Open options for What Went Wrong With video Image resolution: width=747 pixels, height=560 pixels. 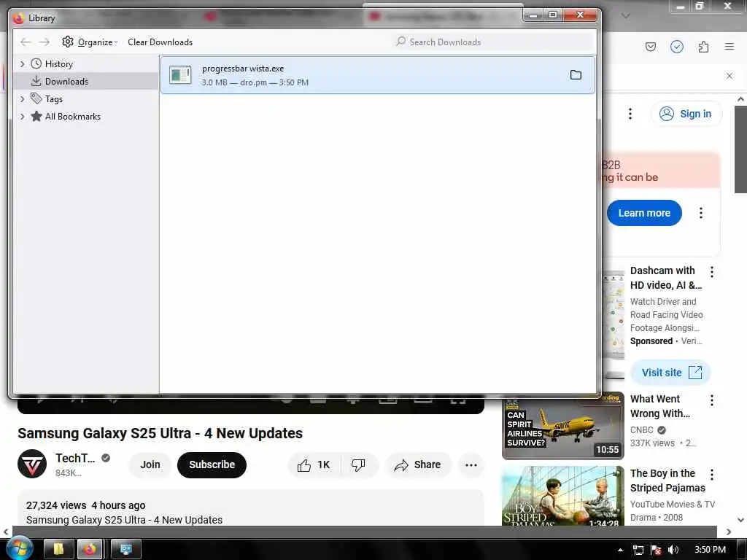point(711,400)
